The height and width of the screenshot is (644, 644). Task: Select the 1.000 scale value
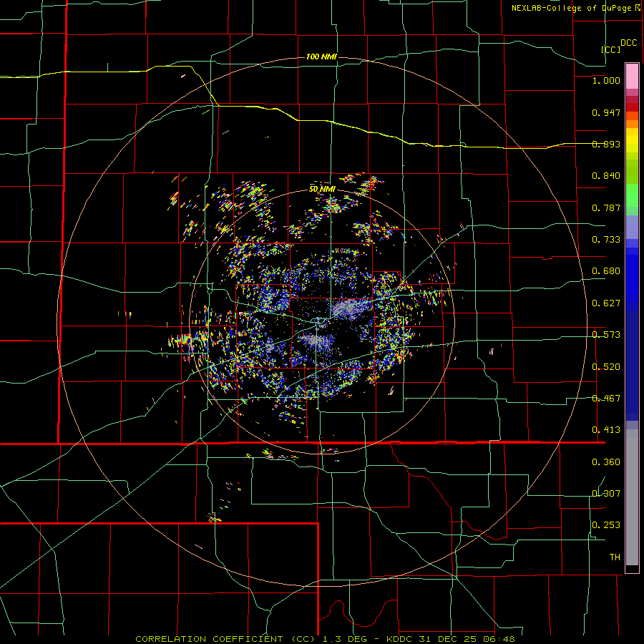pyautogui.click(x=606, y=80)
